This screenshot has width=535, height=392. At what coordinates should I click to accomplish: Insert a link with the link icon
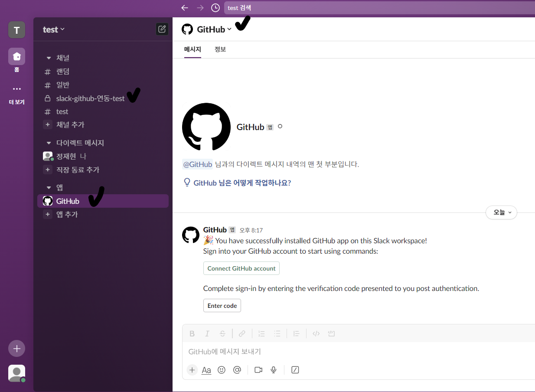coord(242,333)
